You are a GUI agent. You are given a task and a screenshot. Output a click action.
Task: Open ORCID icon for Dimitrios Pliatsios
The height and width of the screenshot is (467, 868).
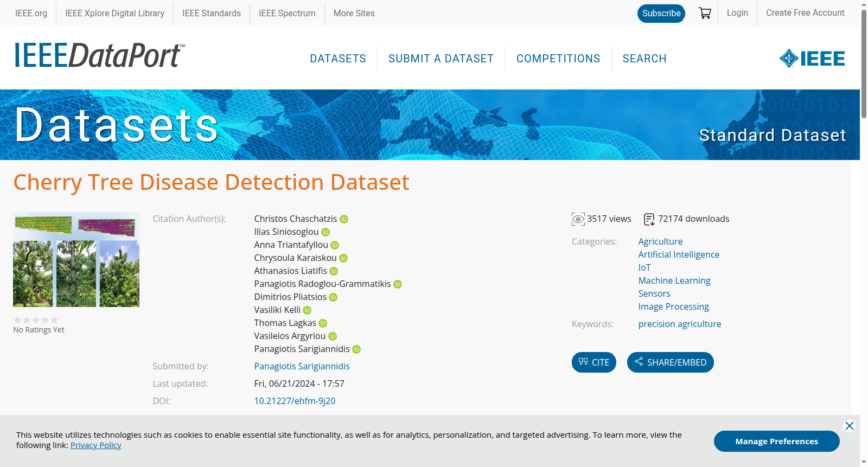(x=333, y=297)
